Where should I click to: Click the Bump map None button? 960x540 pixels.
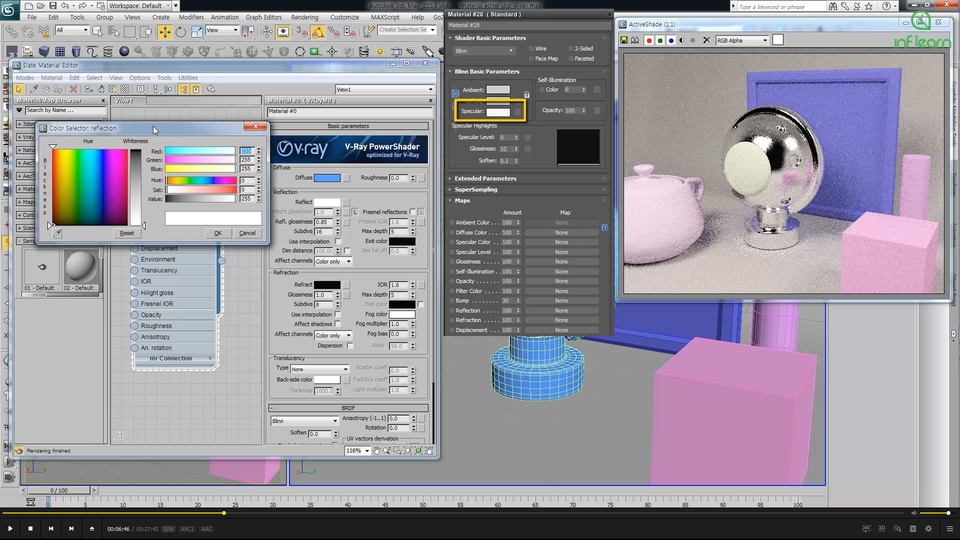pos(561,301)
